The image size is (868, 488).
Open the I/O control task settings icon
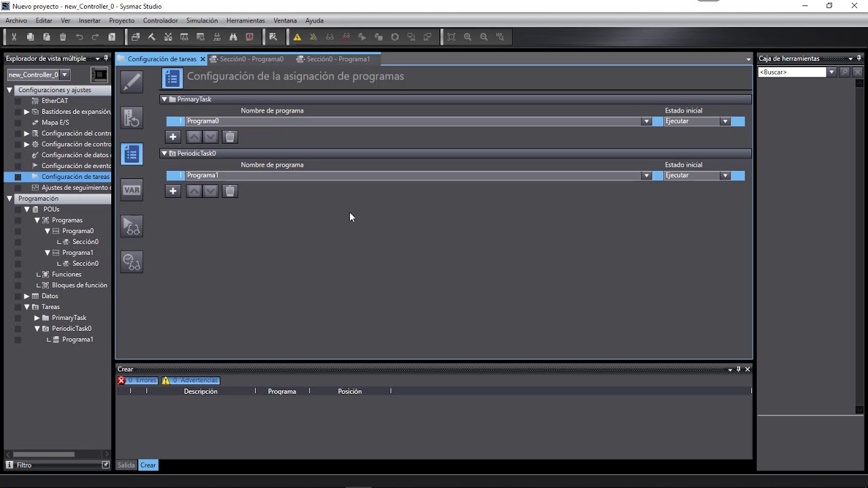click(x=132, y=118)
